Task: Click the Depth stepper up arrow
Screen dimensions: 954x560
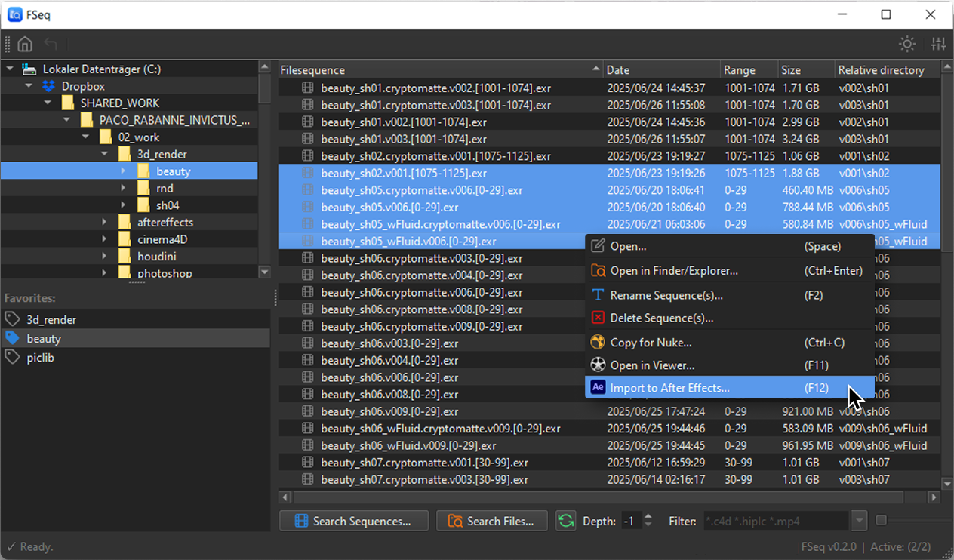Action: (x=648, y=516)
